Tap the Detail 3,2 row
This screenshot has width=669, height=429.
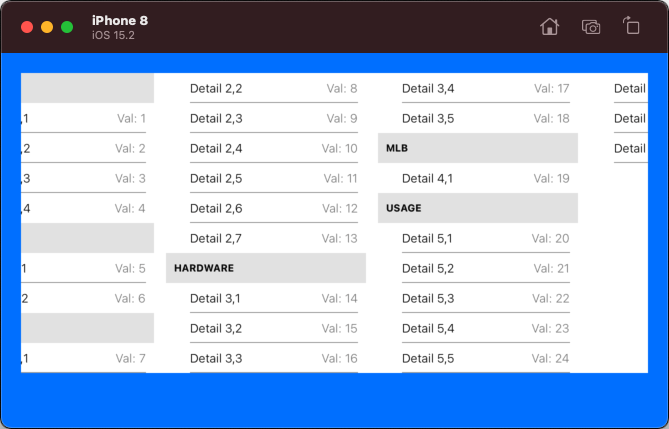pyautogui.click(x=266, y=328)
